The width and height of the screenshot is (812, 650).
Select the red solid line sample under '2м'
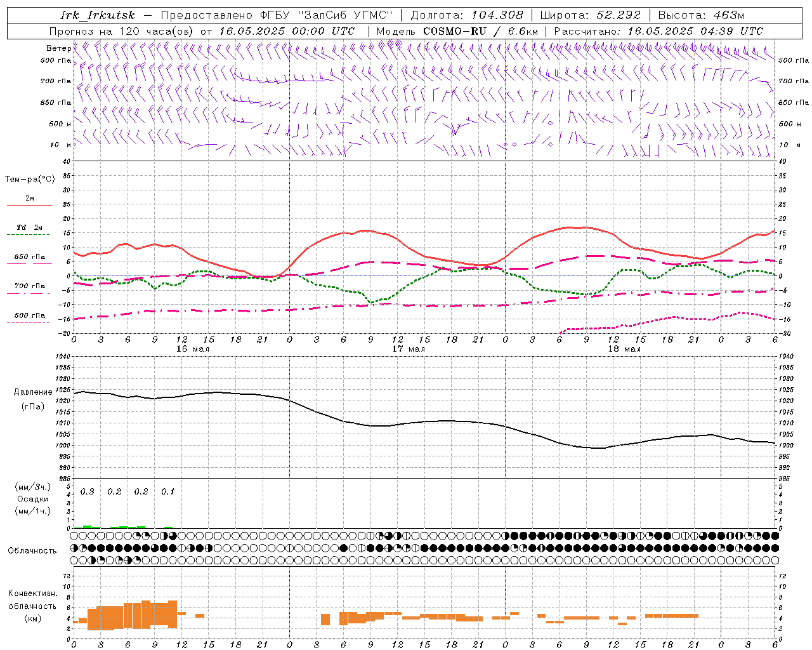click(29, 206)
